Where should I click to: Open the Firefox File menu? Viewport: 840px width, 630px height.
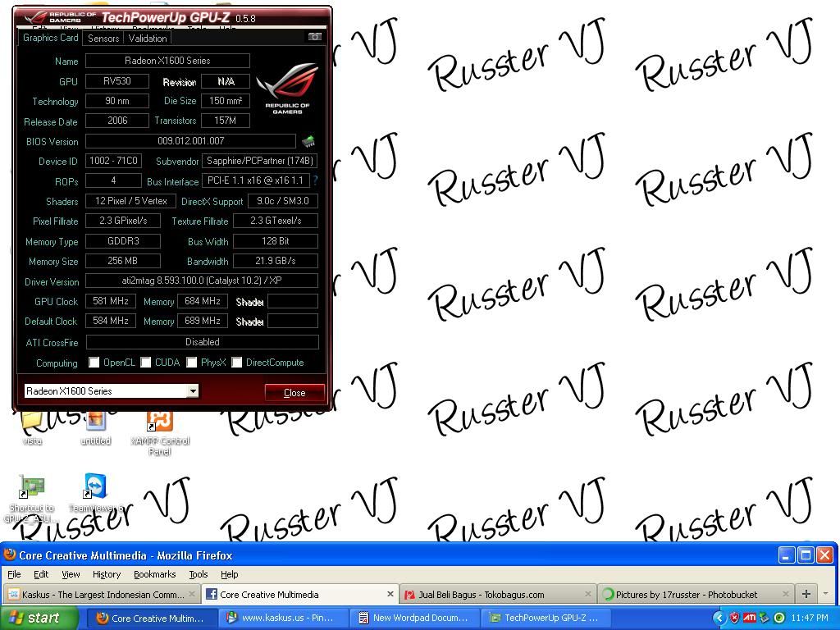pyautogui.click(x=14, y=574)
